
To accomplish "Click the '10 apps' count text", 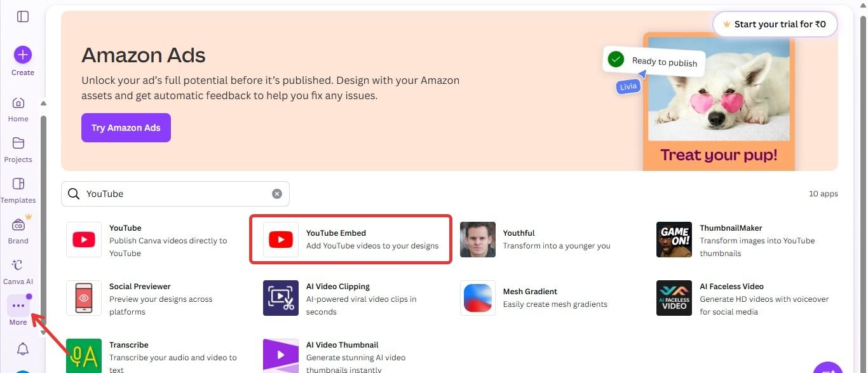I will (824, 194).
